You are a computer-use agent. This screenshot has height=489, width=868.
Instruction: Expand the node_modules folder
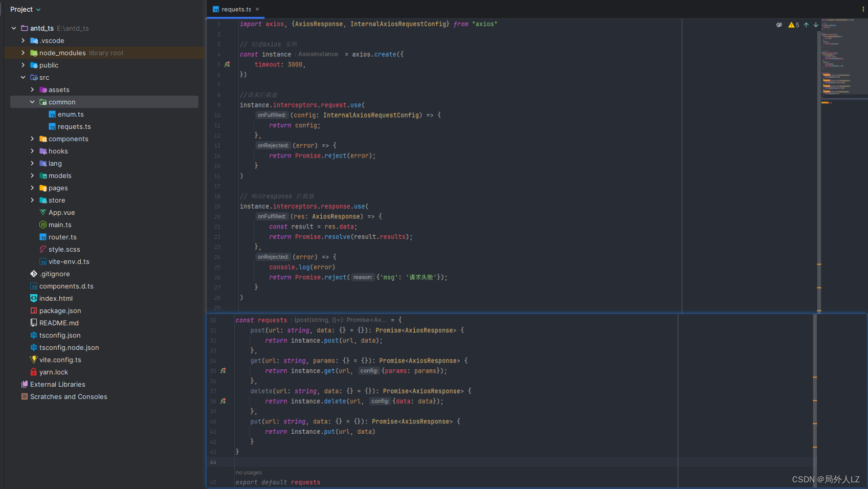click(x=23, y=53)
